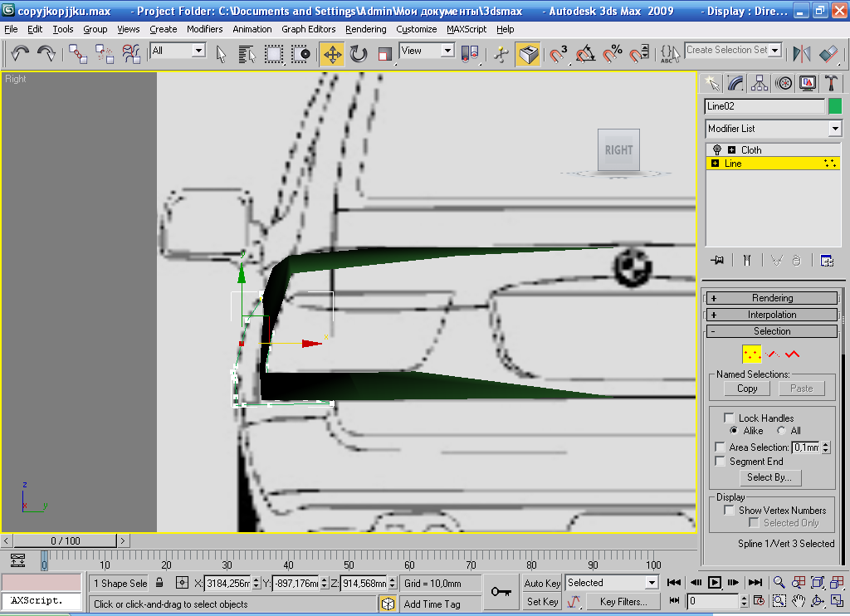Click the green object color swatch
The image size is (850, 616).
click(835, 106)
